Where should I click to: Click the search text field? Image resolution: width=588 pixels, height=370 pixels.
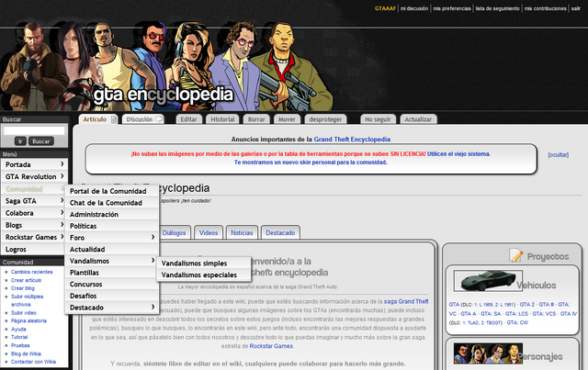click(34, 130)
